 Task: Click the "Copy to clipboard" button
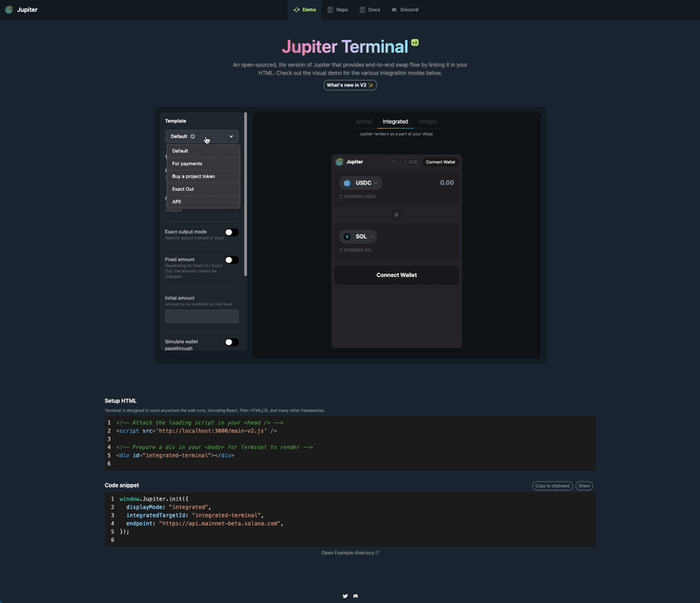click(x=552, y=486)
